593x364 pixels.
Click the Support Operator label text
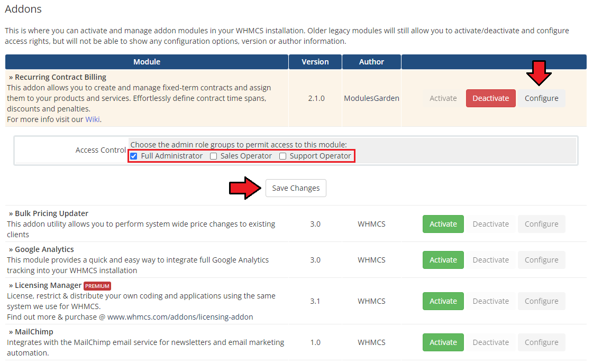point(321,156)
